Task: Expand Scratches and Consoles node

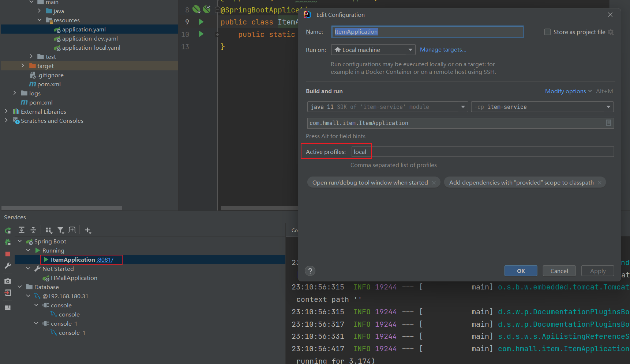Action: tap(6, 121)
